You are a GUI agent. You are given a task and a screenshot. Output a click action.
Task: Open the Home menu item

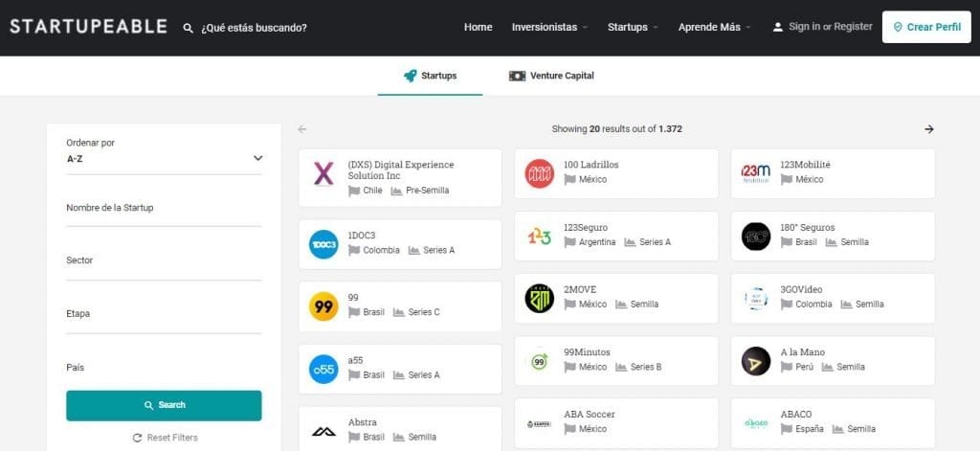point(479,27)
